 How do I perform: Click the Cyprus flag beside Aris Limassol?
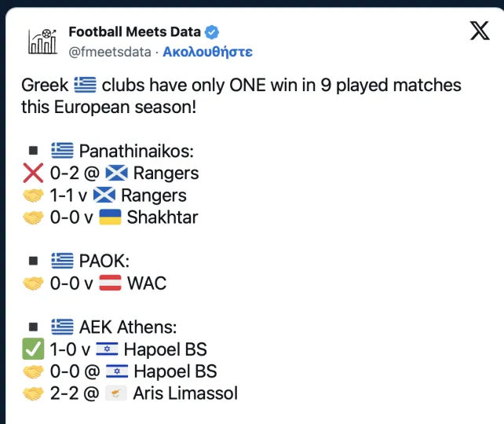[x=116, y=393]
